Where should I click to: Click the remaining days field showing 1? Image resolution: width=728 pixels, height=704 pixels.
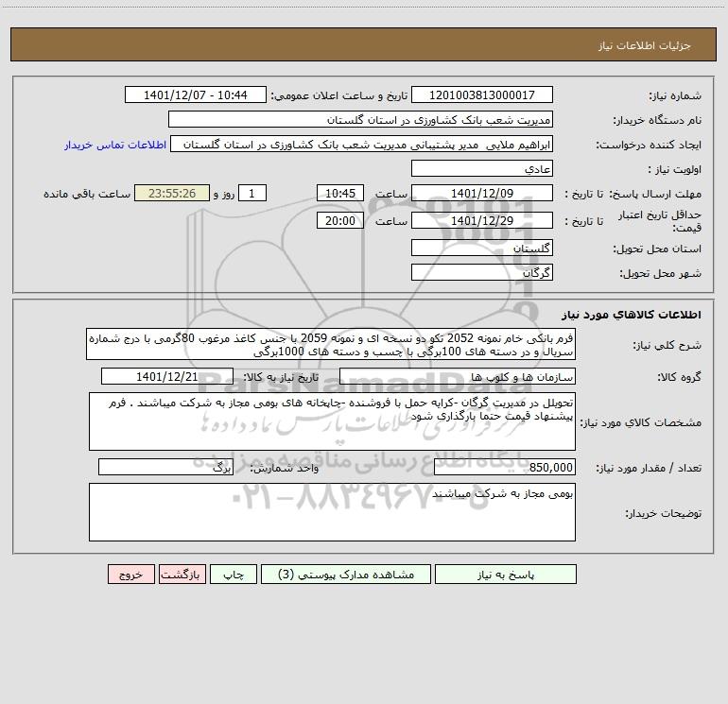pyautogui.click(x=252, y=193)
